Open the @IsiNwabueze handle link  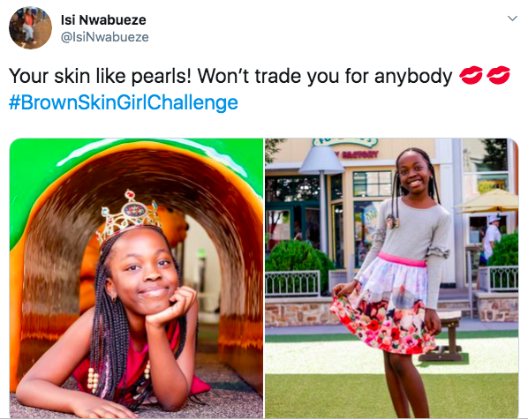105,37
